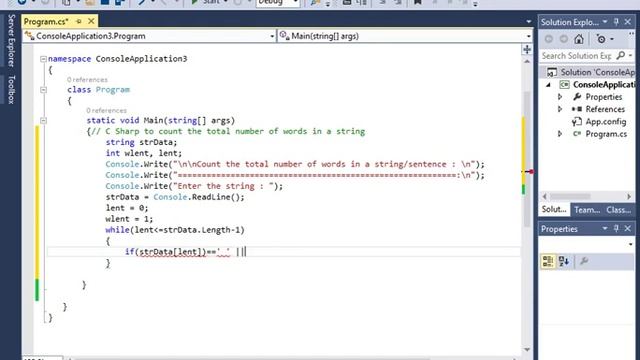Toggle auto-hide pin on Solution Explorer panel
Screen dimensions: 640x360
tap(616, 22)
